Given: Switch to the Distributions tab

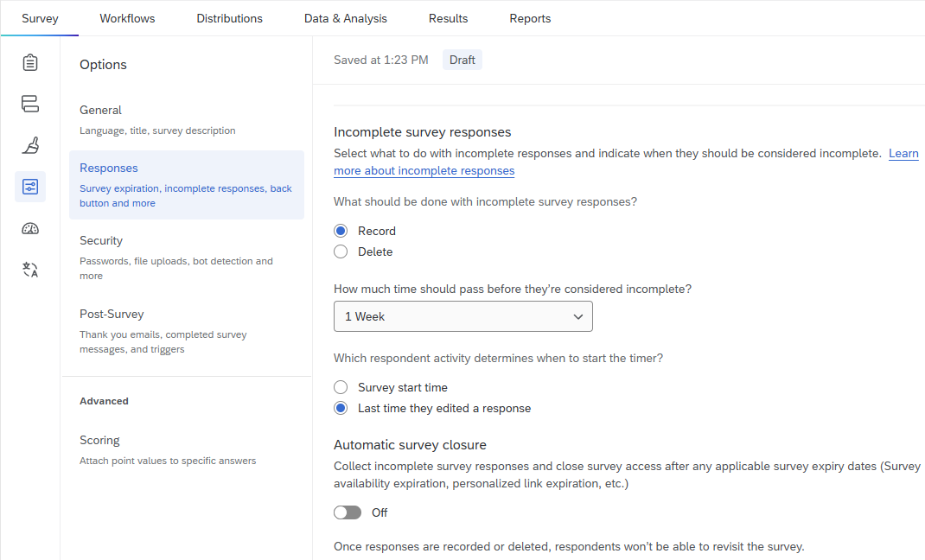Looking at the screenshot, I should tap(229, 18).
